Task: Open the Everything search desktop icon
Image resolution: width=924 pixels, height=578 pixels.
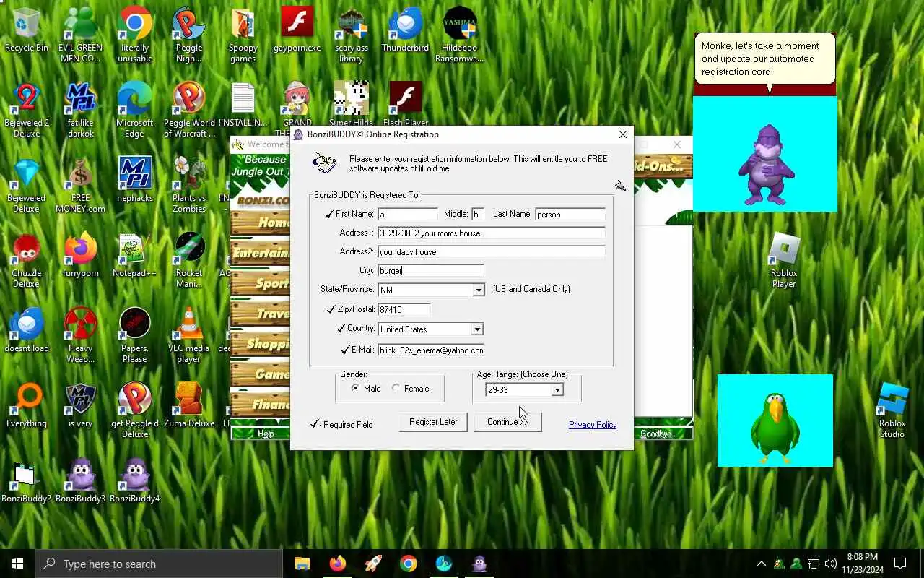Action: pos(27,406)
